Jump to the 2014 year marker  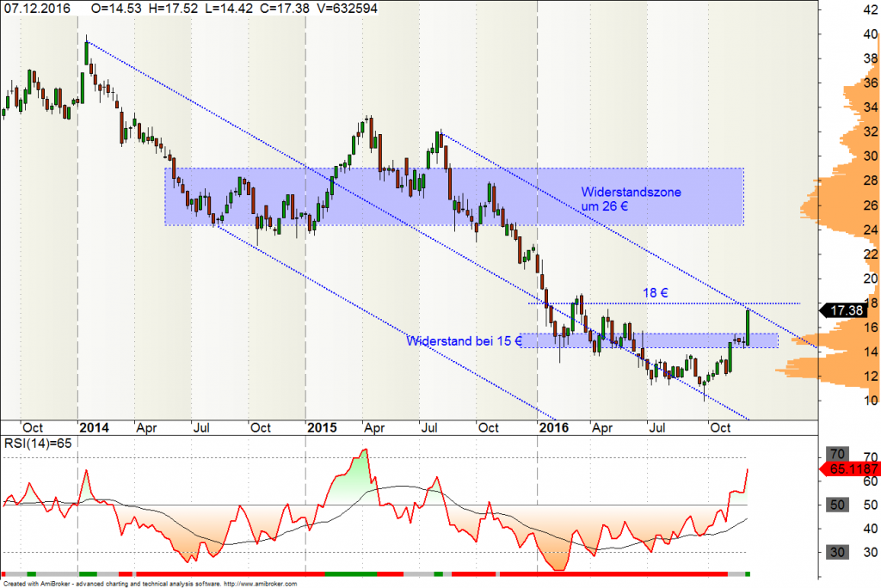[94, 427]
